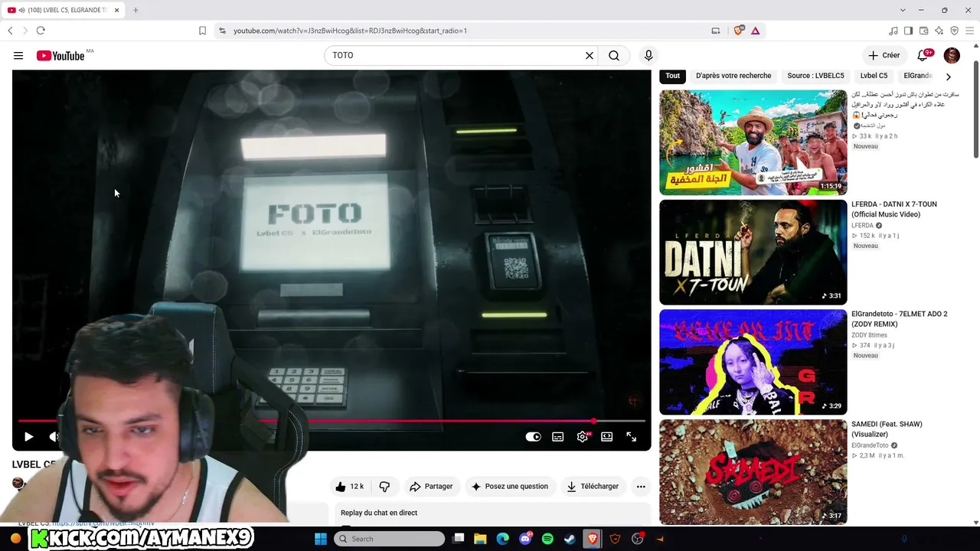This screenshot has width=980, height=551.
Task: Select the Tout filter chip
Action: pos(672,76)
